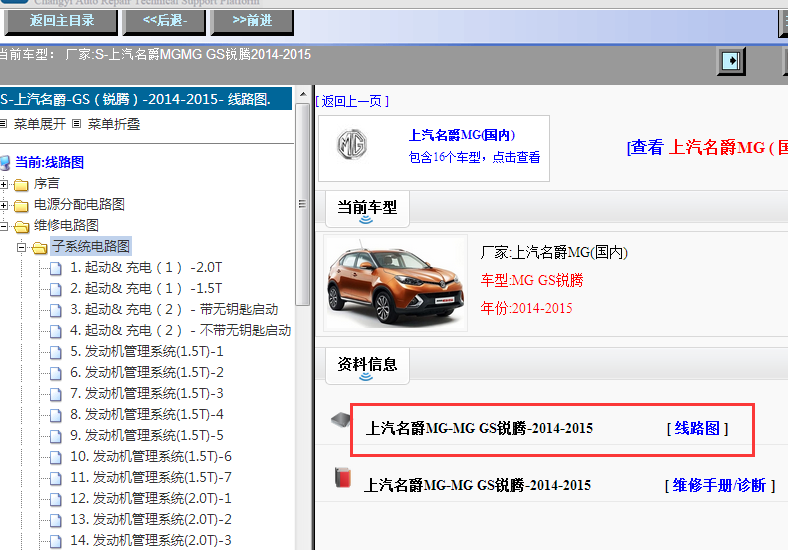Open 9. 发动机管理系统(1.5T)-5

click(x=147, y=435)
